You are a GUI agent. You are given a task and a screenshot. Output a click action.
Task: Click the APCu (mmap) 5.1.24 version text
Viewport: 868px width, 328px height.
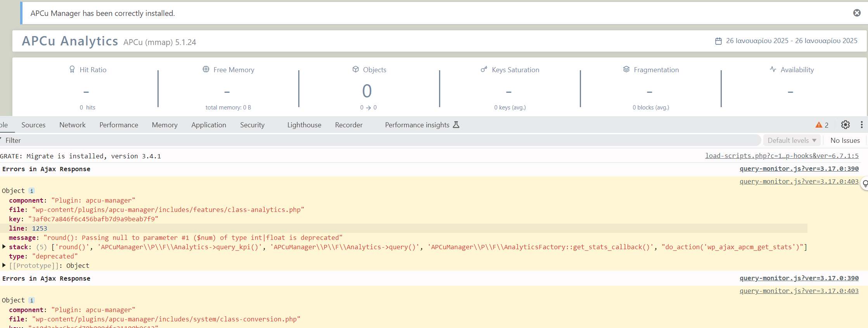tap(160, 42)
